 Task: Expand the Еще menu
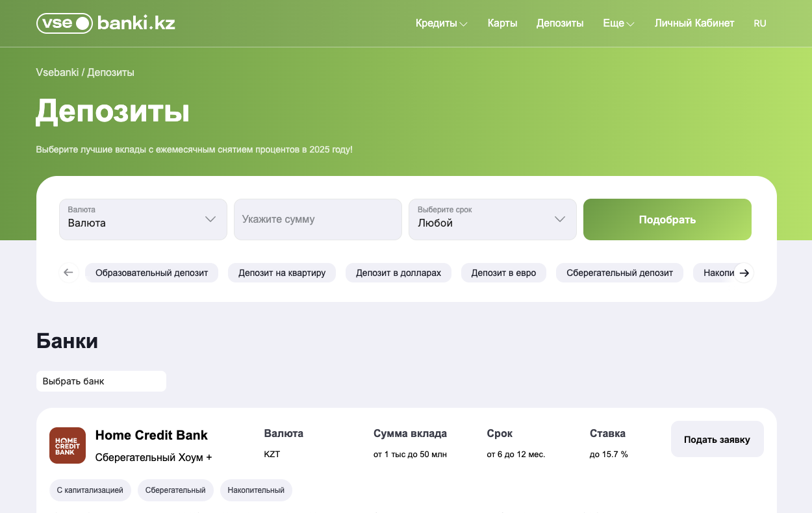pyautogui.click(x=618, y=23)
